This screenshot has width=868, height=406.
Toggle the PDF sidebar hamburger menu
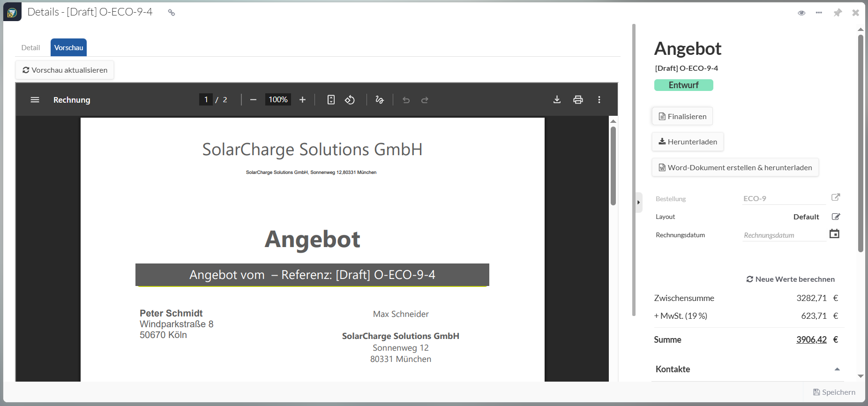(35, 100)
